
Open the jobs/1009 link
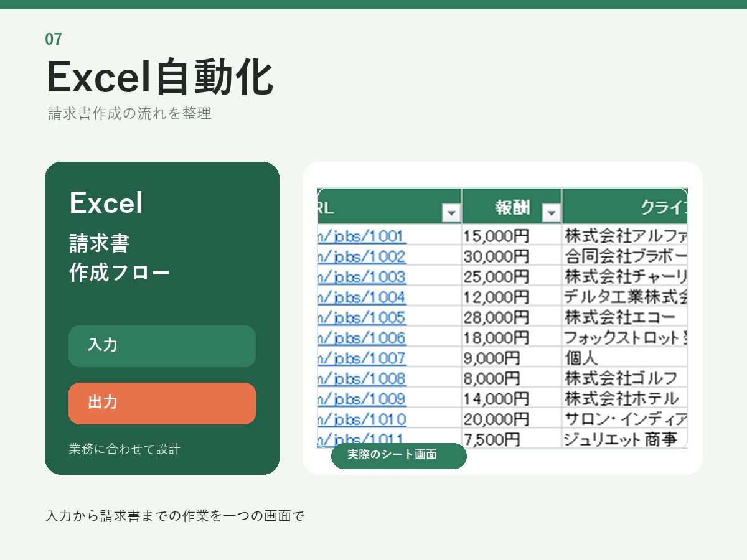pyautogui.click(x=362, y=399)
